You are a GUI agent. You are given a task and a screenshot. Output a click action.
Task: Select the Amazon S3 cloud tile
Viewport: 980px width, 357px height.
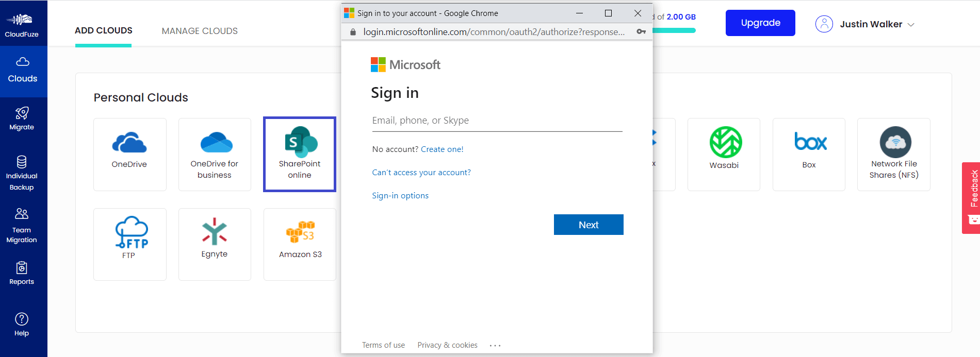(x=300, y=244)
